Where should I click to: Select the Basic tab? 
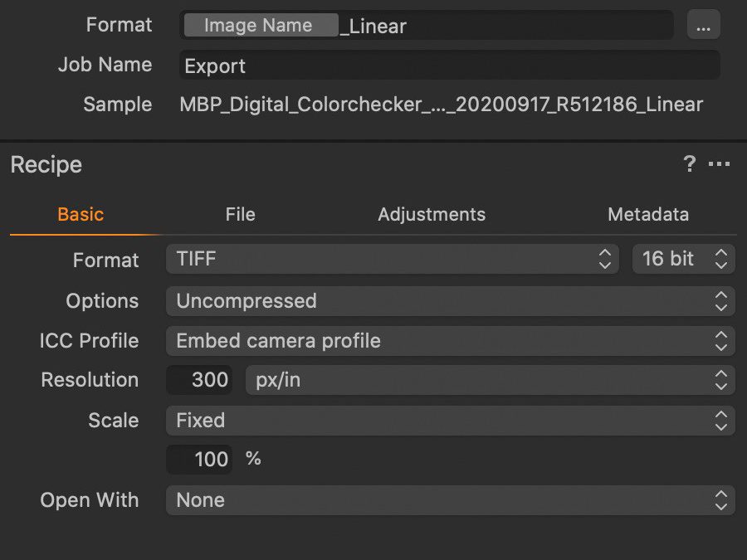(81, 214)
